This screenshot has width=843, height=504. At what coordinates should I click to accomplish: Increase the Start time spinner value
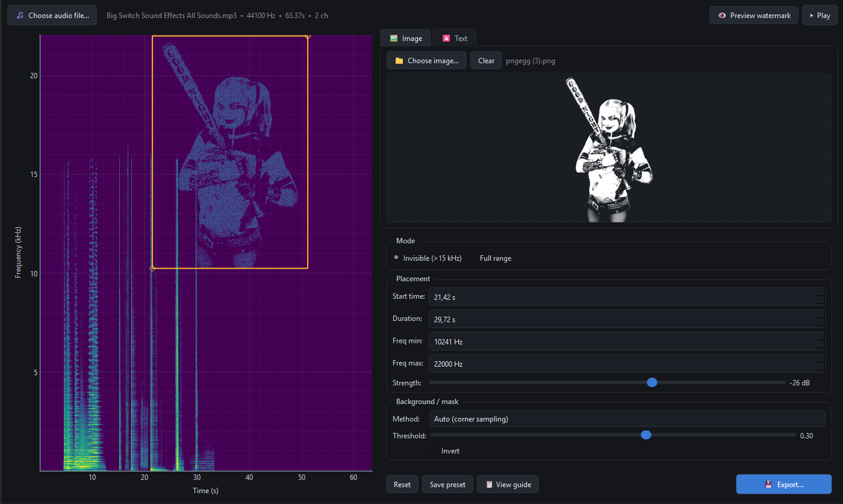tap(820, 293)
